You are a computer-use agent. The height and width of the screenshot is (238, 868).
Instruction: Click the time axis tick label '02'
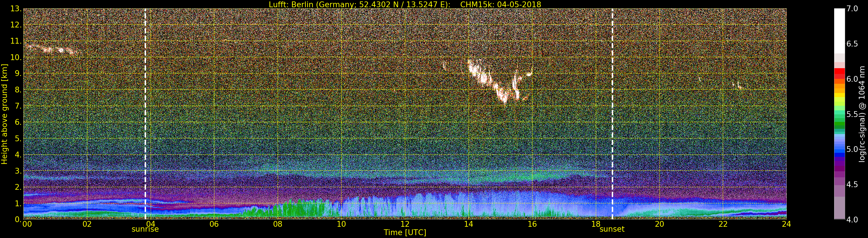[x=87, y=224]
